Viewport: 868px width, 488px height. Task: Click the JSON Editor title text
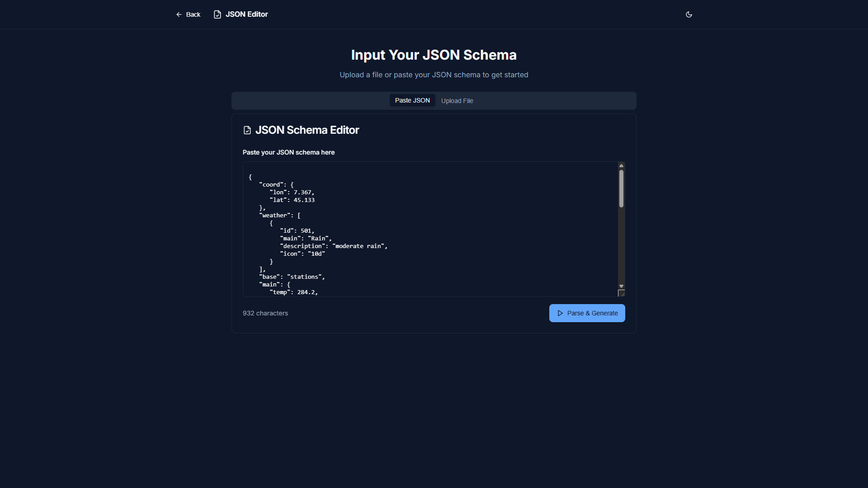click(x=247, y=14)
